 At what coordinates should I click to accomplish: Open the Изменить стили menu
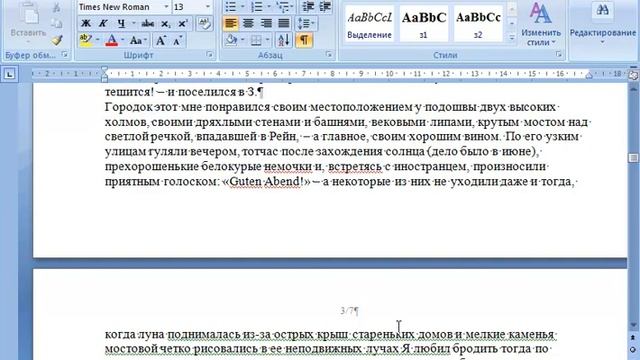click(x=541, y=24)
